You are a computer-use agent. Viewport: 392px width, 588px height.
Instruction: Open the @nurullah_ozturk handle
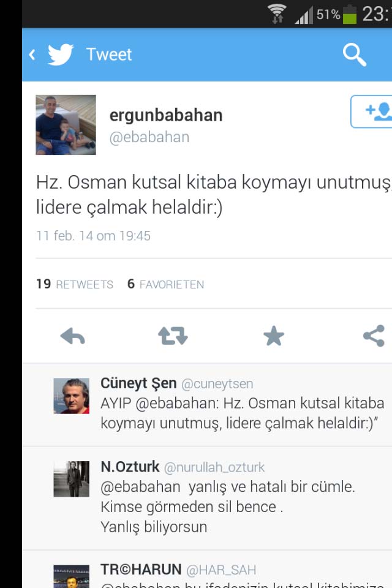214,467
